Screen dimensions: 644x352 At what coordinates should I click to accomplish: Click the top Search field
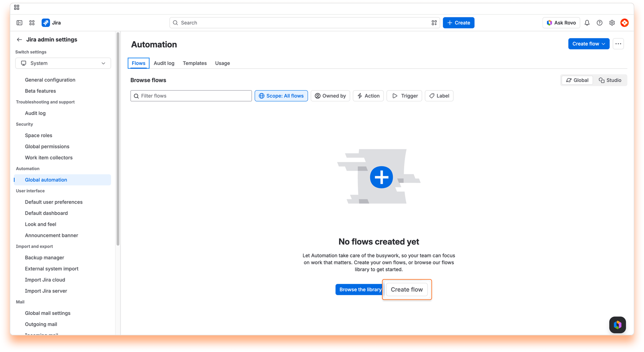click(x=305, y=23)
